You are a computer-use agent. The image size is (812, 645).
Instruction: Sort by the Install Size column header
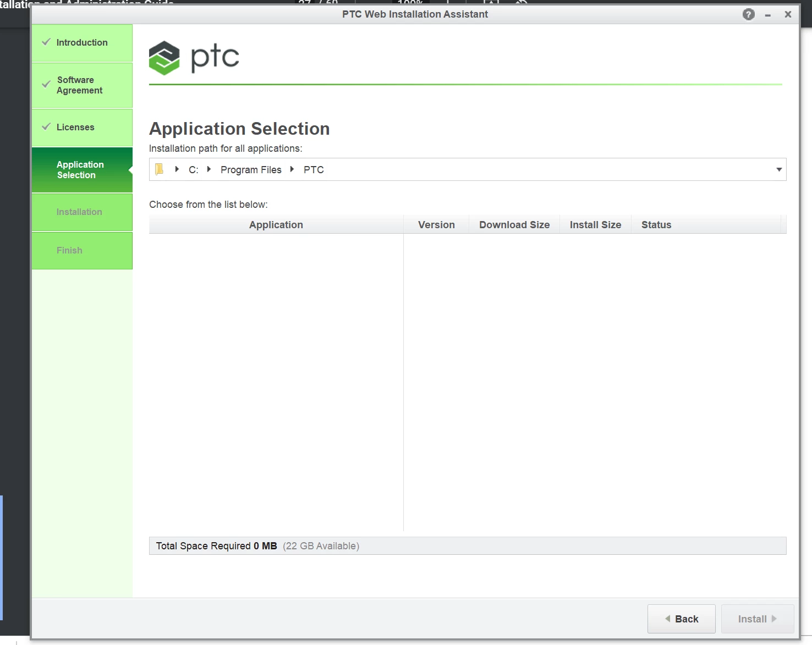tap(595, 225)
